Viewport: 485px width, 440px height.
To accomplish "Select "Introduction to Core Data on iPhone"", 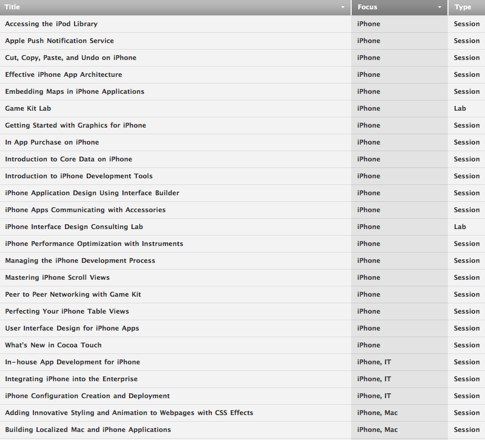I will [x=69, y=159].
